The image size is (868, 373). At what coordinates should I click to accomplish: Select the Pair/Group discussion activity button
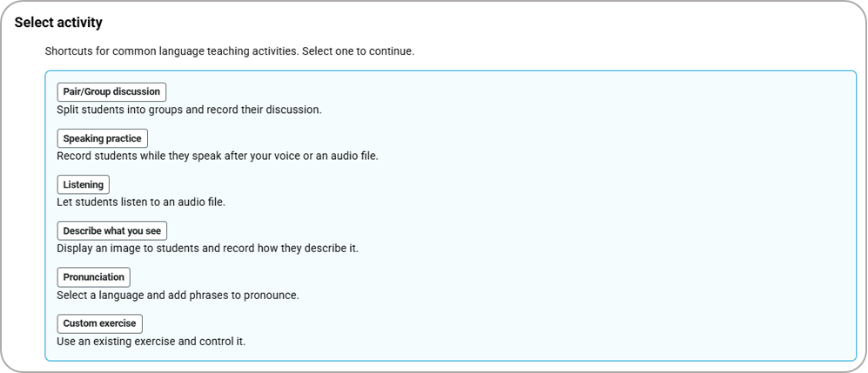111,91
